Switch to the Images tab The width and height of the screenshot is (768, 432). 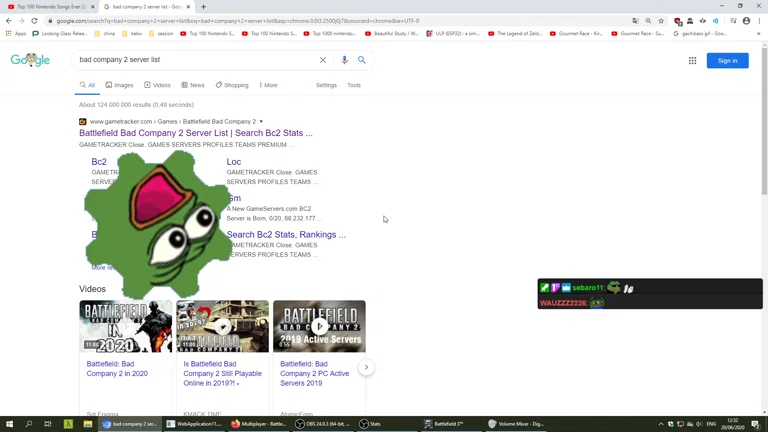(x=119, y=85)
